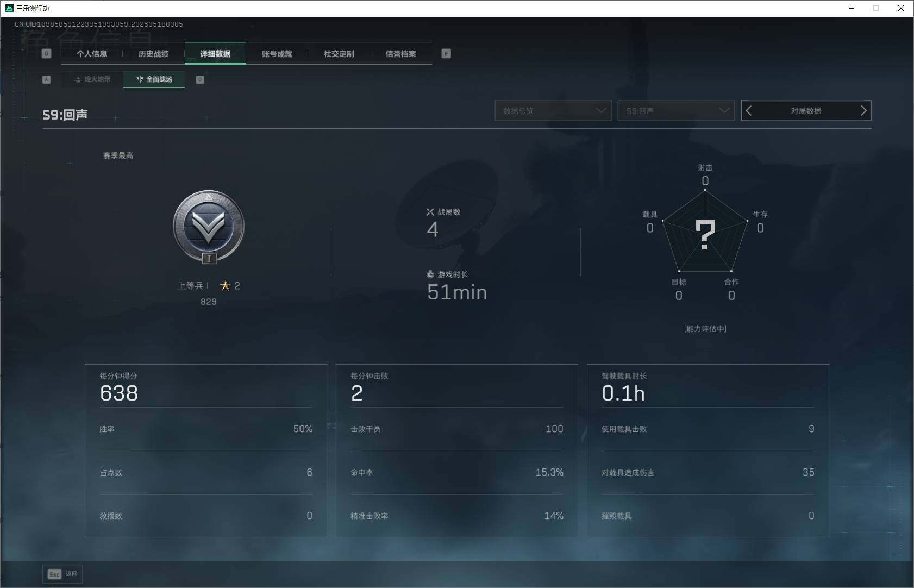The width and height of the screenshot is (914, 588).
Task: Click the question mark on radar chart
Action: point(705,234)
